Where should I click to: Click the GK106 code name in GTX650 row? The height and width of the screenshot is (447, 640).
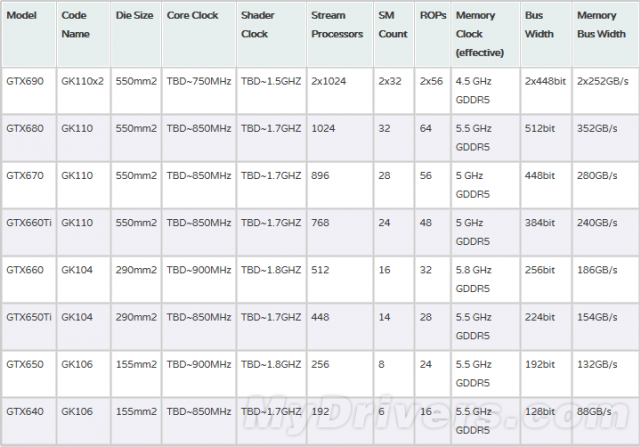(x=84, y=374)
